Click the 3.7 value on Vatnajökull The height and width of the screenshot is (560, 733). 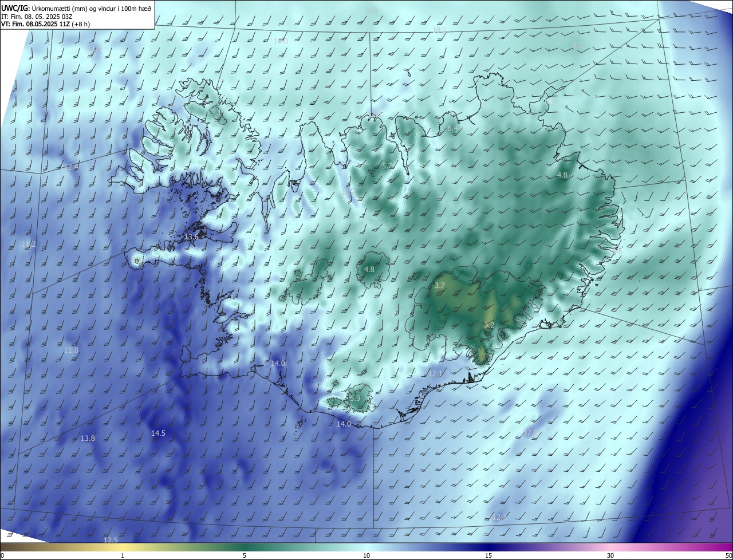[x=440, y=285]
